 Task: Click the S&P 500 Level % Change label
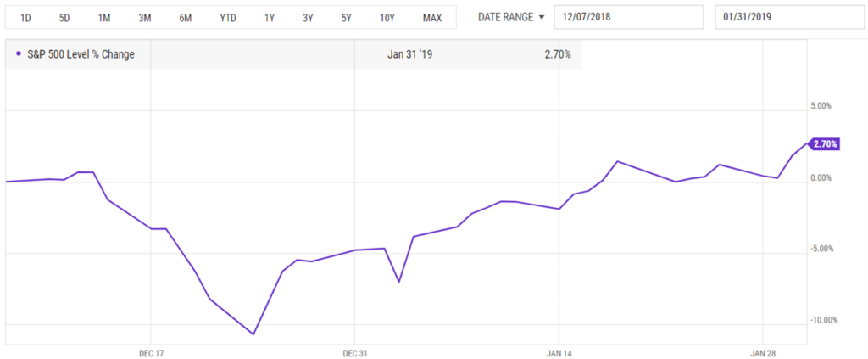pos(81,54)
